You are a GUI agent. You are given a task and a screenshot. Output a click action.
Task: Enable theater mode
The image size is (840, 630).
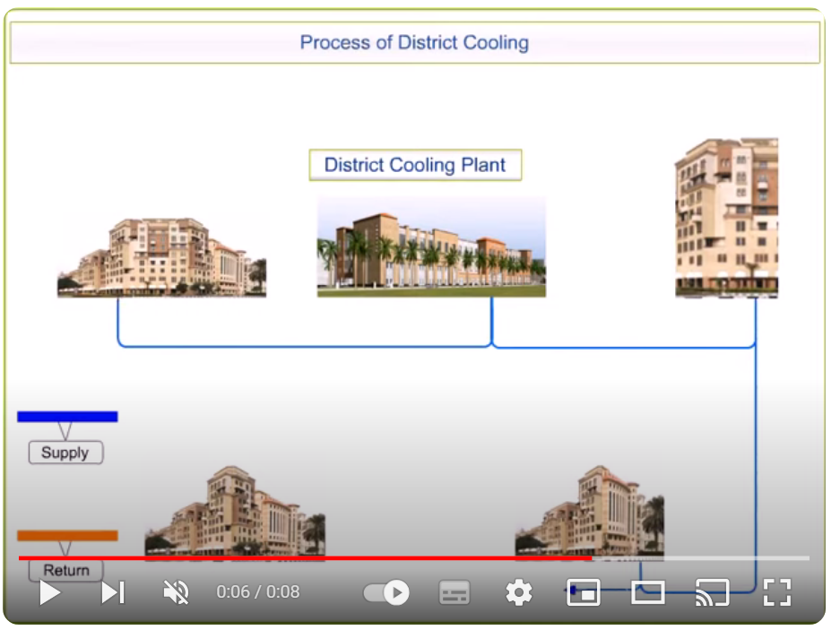click(647, 593)
